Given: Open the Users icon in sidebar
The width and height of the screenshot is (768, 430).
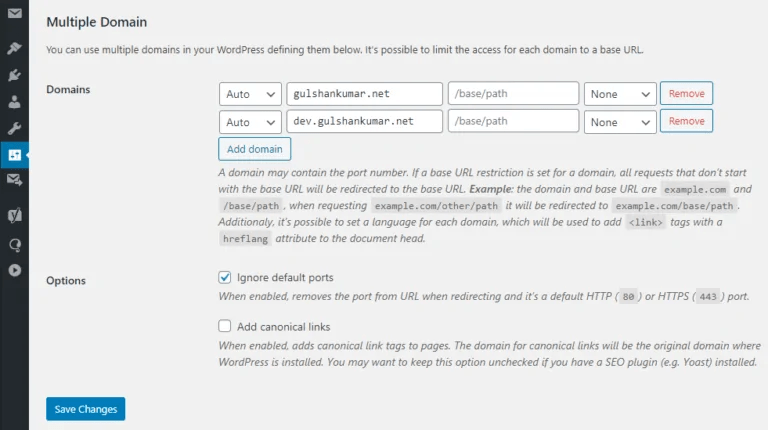Looking at the screenshot, I should coord(14,101).
